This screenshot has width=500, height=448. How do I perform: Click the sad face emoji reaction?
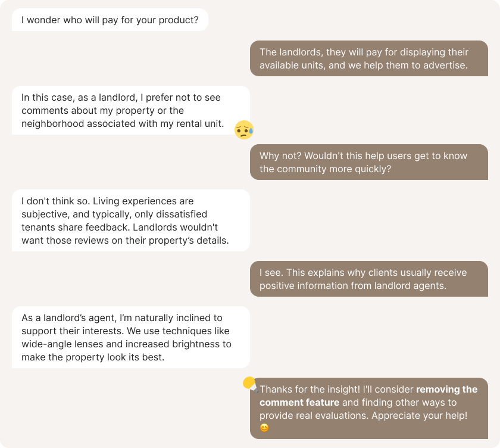[x=244, y=130]
